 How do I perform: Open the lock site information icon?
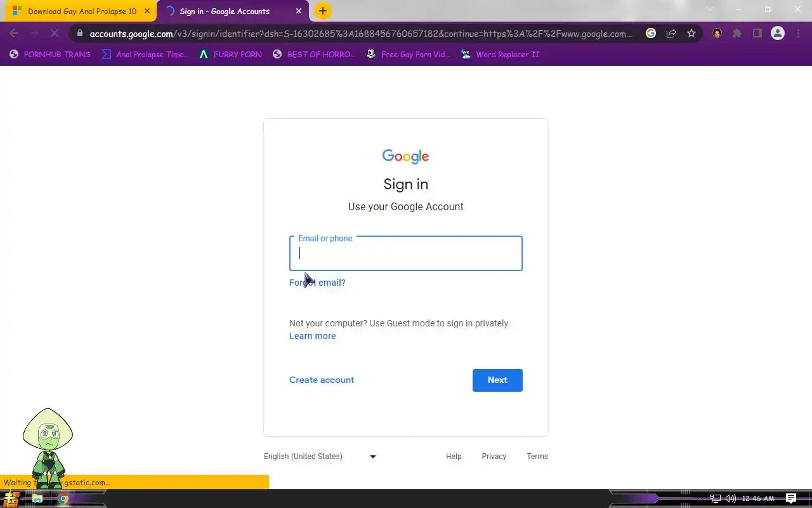point(79,34)
